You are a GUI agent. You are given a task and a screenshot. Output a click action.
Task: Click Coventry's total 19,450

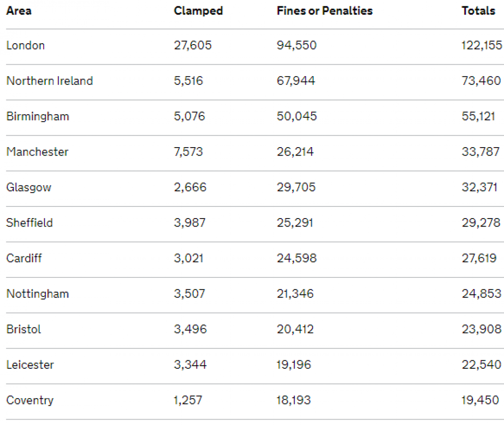pyautogui.click(x=480, y=400)
